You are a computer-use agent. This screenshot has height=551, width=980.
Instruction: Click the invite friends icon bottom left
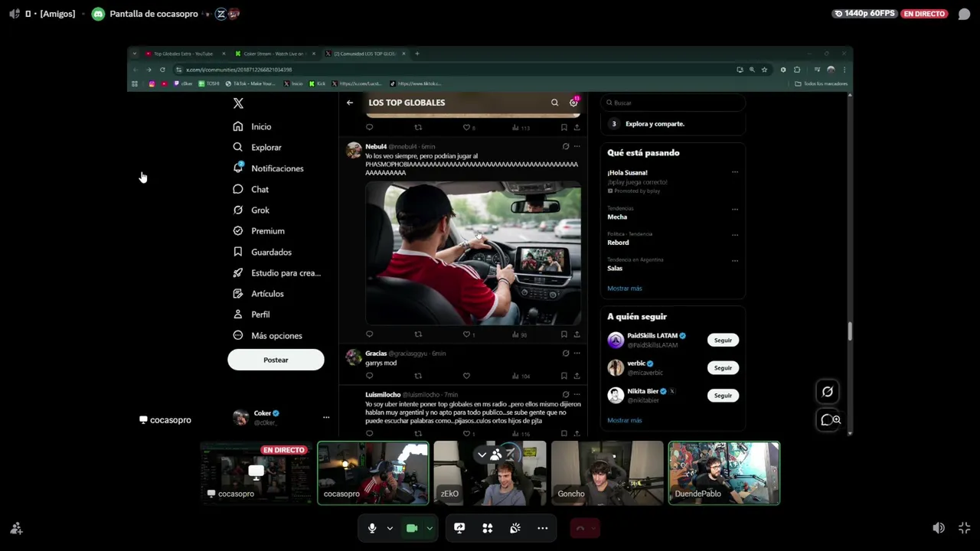click(16, 528)
